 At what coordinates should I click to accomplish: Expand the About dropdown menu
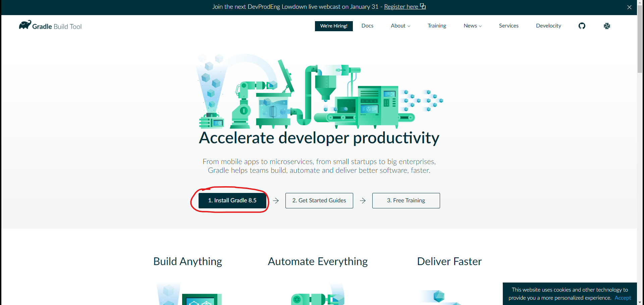(x=400, y=26)
